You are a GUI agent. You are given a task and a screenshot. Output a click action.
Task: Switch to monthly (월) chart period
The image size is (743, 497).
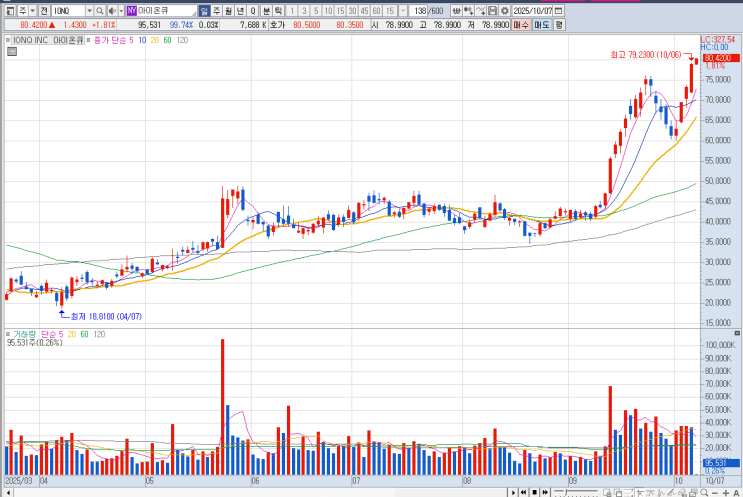coord(228,10)
